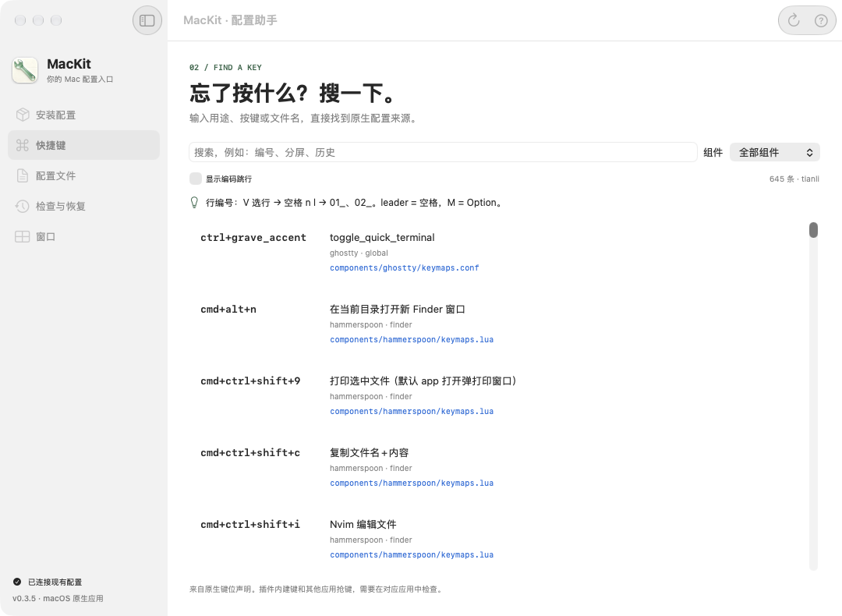Open the help question mark icon
The width and height of the screenshot is (842, 616).
point(820,20)
